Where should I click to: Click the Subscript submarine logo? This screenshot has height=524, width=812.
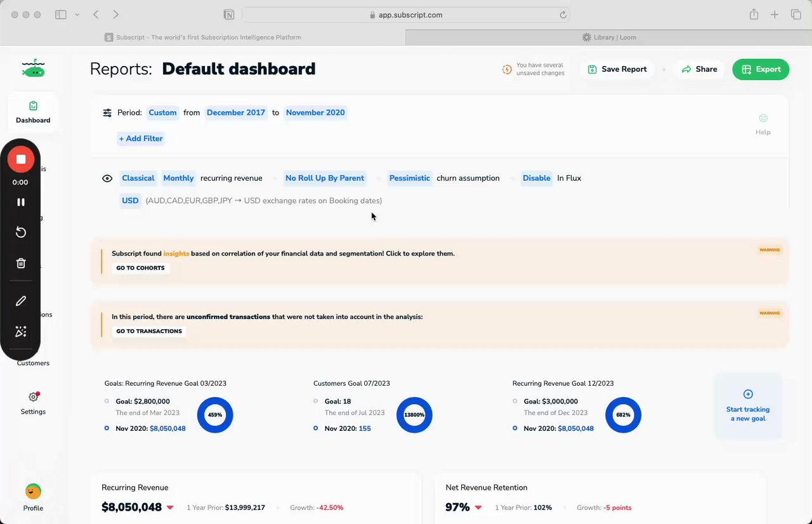tap(33, 68)
